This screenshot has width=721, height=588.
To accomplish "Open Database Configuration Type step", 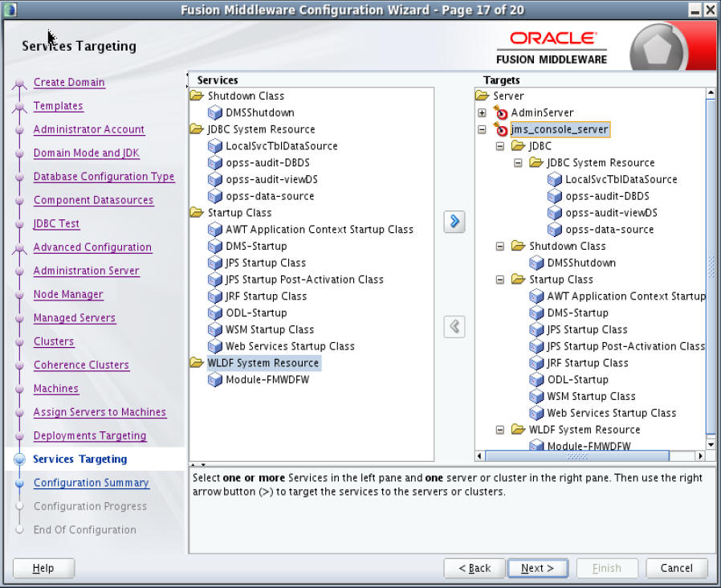I will 104,177.
